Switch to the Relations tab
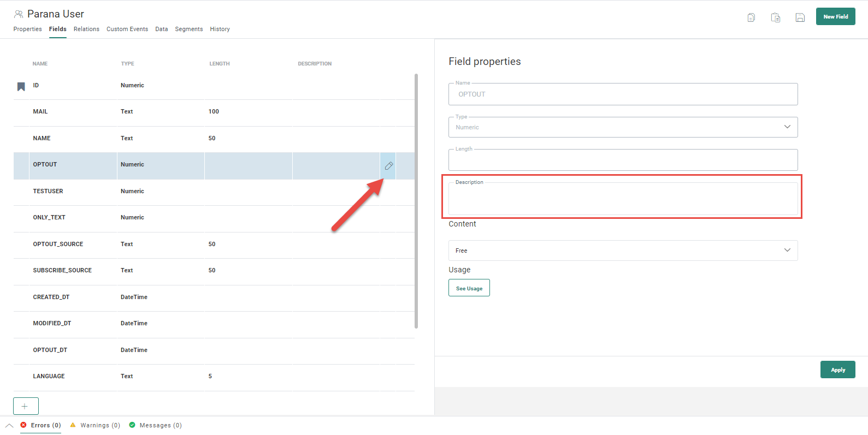The height and width of the screenshot is (435, 868). [86, 29]
